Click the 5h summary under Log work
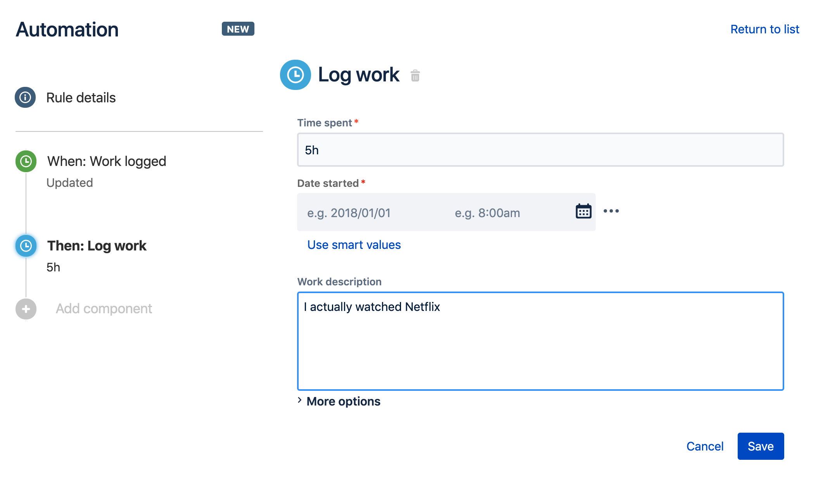Image resolution: width=823 pixels, height=504 pixels. click(x=53, y=267)
